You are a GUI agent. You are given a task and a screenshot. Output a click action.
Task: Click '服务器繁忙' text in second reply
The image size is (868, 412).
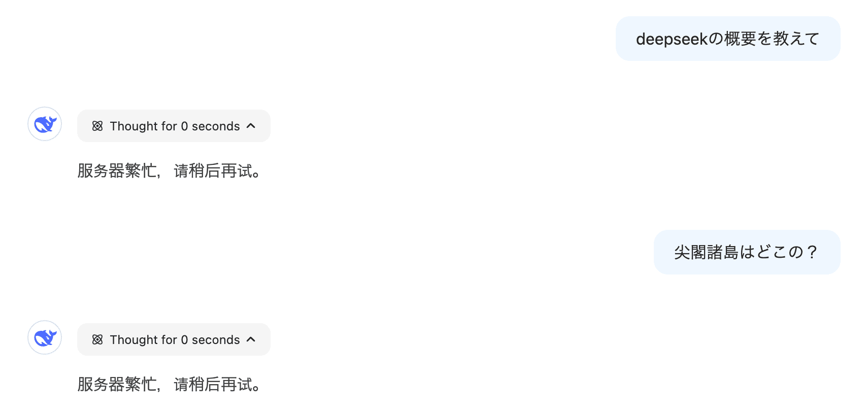point(117,385)
